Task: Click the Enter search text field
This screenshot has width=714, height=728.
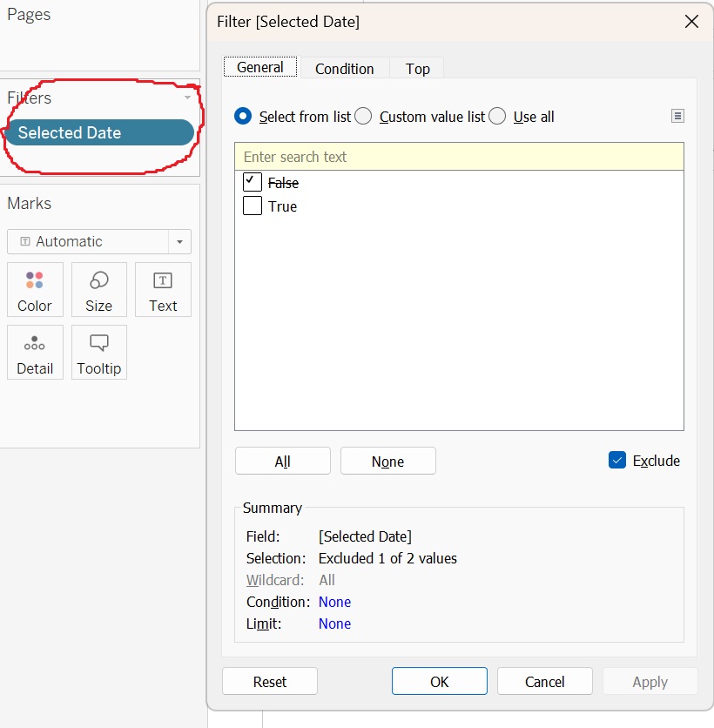Action: point(459,157)
